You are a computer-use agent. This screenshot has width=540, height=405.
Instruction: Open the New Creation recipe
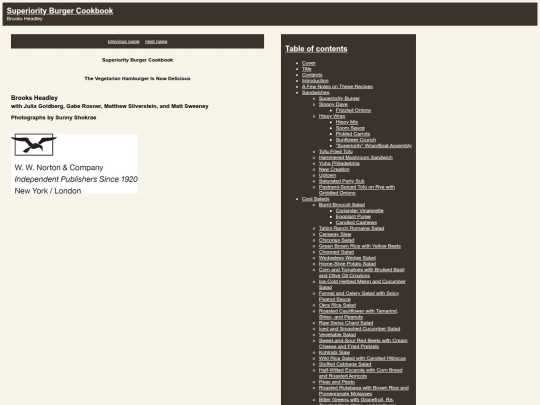(x=334, y=169)
